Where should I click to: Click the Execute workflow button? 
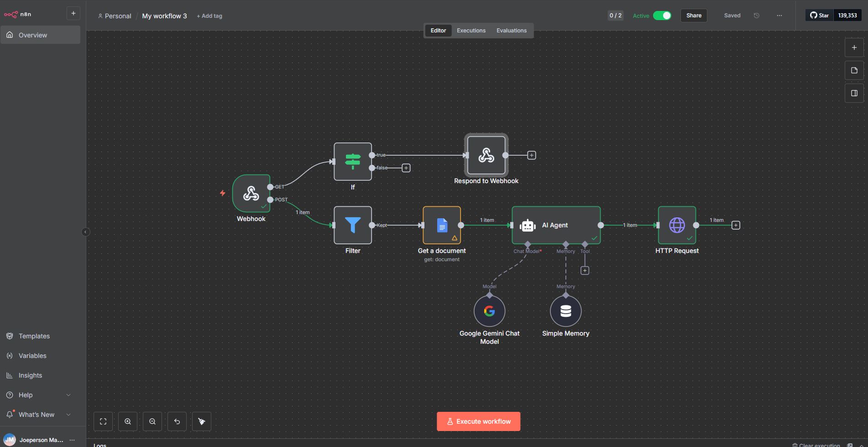[x=478, y=421]
